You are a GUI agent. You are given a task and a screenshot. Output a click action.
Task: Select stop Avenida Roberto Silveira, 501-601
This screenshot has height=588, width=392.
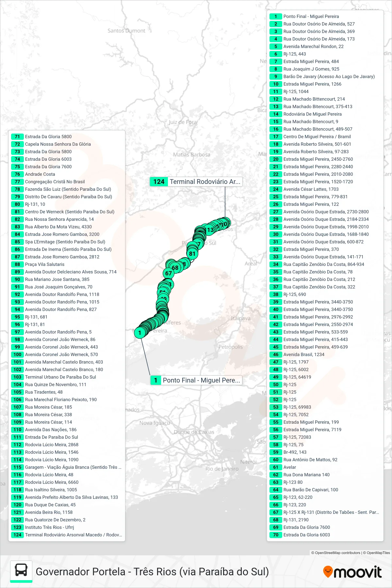[310, 144]
